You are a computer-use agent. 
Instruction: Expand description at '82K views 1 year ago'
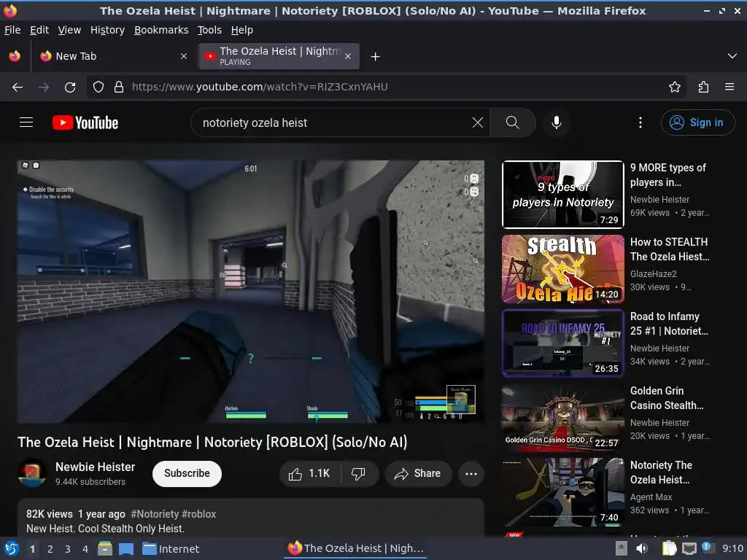coord(76,514)
